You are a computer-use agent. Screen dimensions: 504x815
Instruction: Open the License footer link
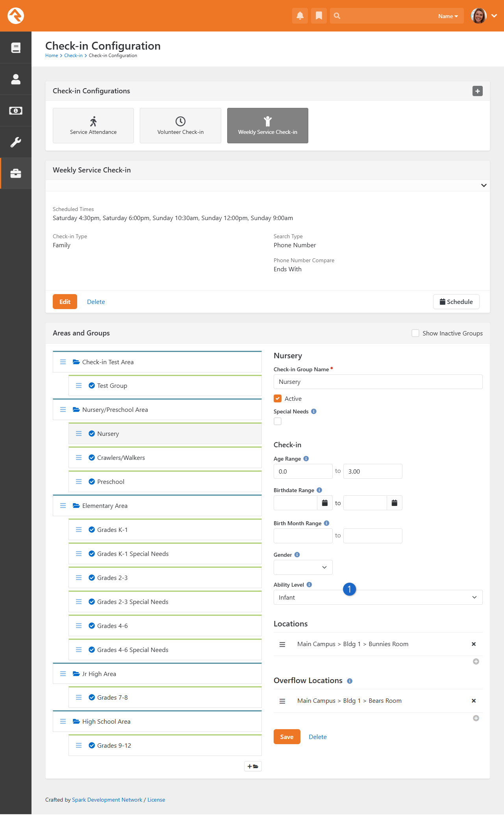tap(156, 800)
